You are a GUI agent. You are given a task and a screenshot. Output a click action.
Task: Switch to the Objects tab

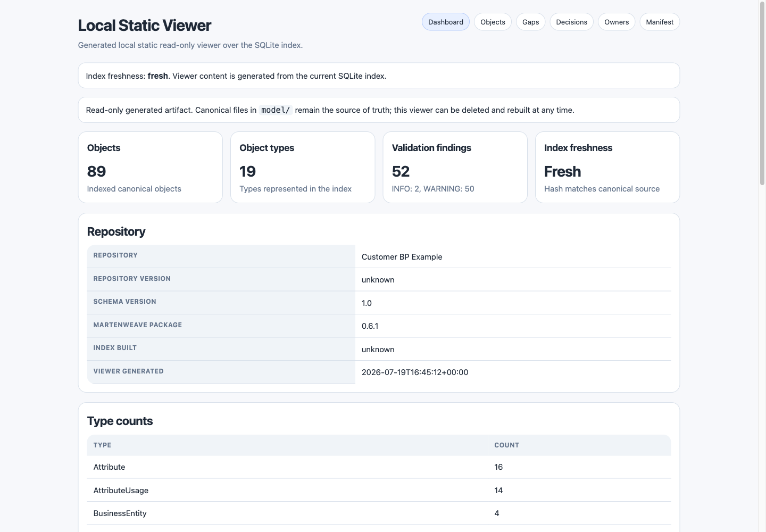pos(493,22)
